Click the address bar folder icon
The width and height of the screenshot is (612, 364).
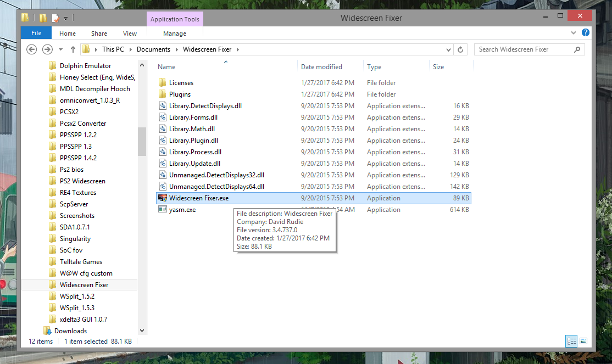[x=86, y=49]
